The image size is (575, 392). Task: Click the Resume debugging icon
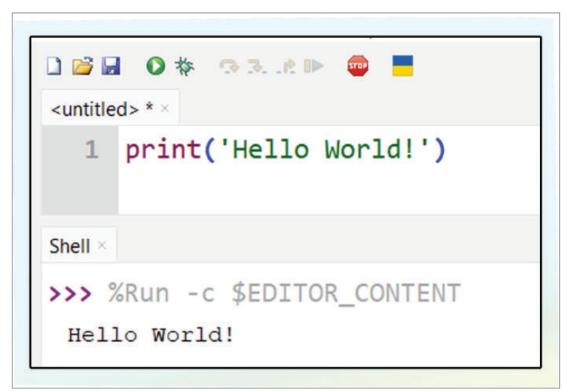314,67
